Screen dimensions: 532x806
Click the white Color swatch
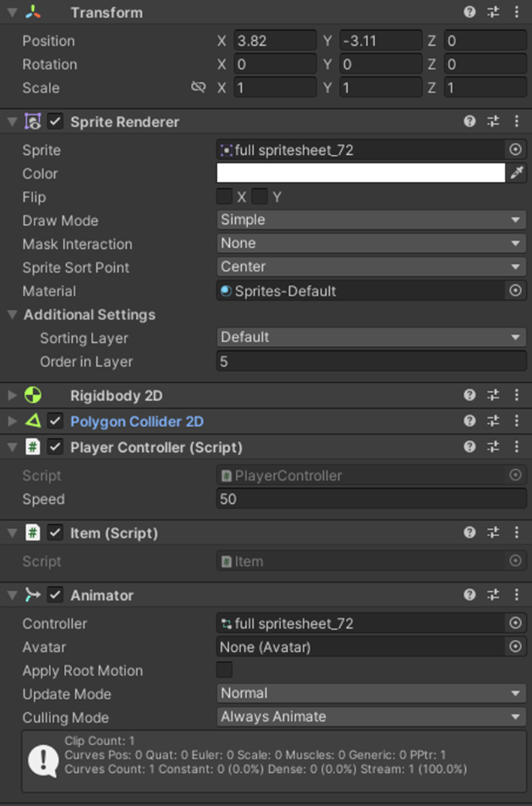[361, 173]
